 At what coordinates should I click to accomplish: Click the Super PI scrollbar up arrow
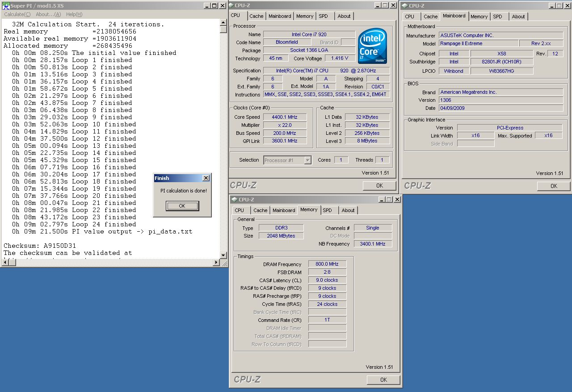[x=223, y=22]
